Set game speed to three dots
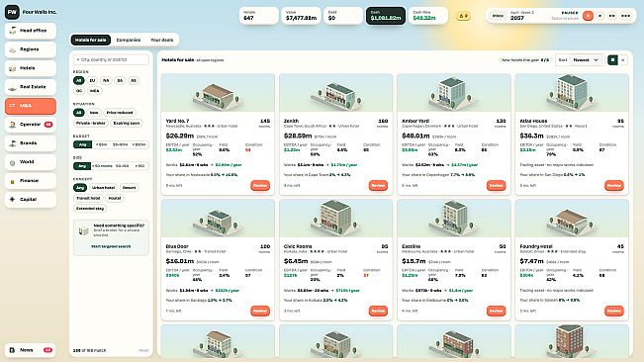Screen dimensions: 644x362 tap(625, 16)
